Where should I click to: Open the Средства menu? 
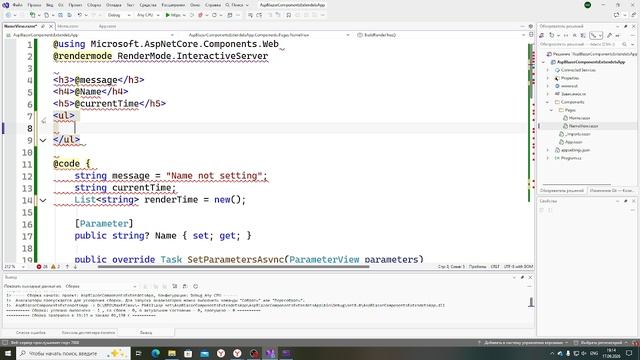[148, 5]
